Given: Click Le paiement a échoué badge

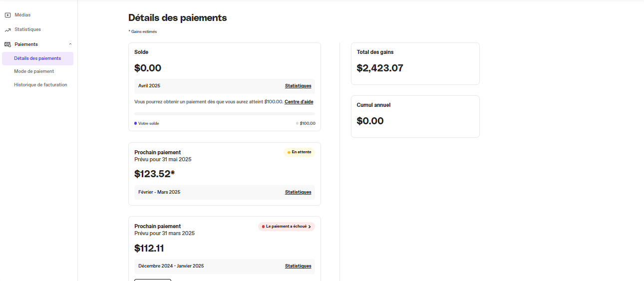Looking at the screenshot, I should [287, 227].
